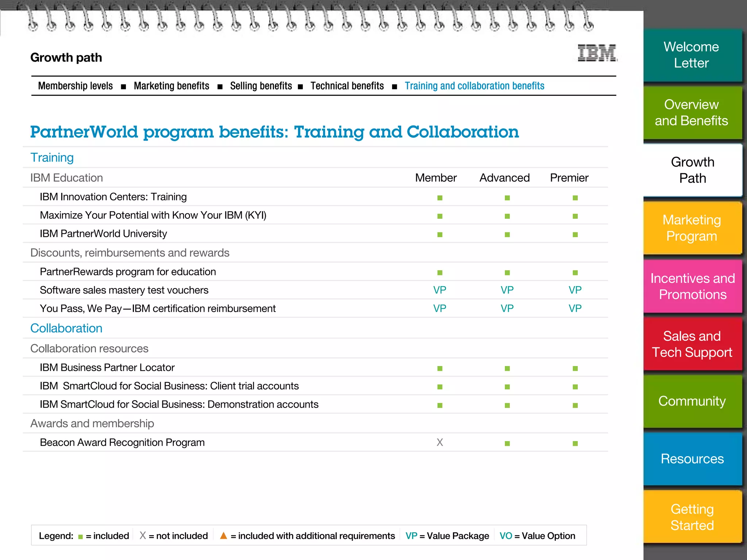The height and width of the screenshot is (560, 747).
Task: Click IBM Innovation Centers: Training row label
Action: tap(113, 197)
